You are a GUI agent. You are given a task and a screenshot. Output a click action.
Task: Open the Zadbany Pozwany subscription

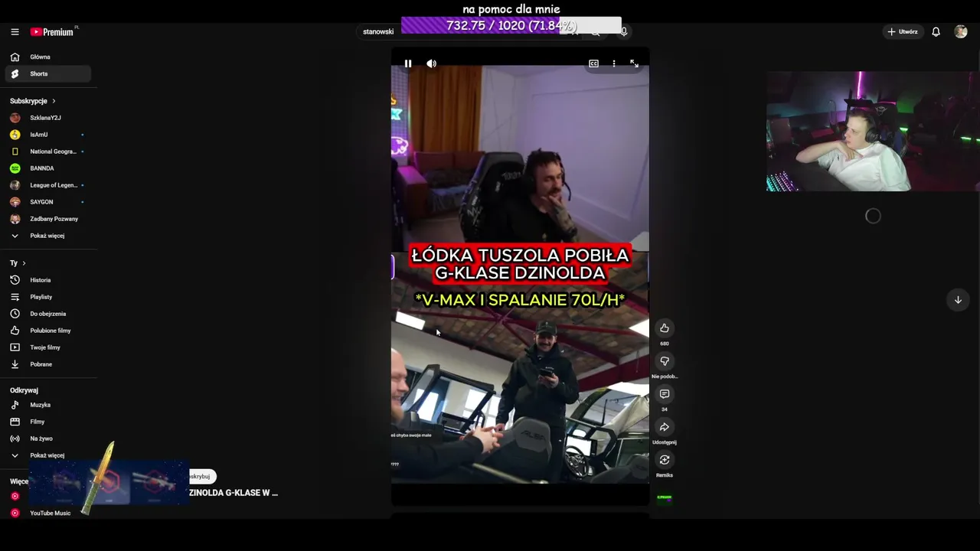pyautogui.click(x=47, y=219)
